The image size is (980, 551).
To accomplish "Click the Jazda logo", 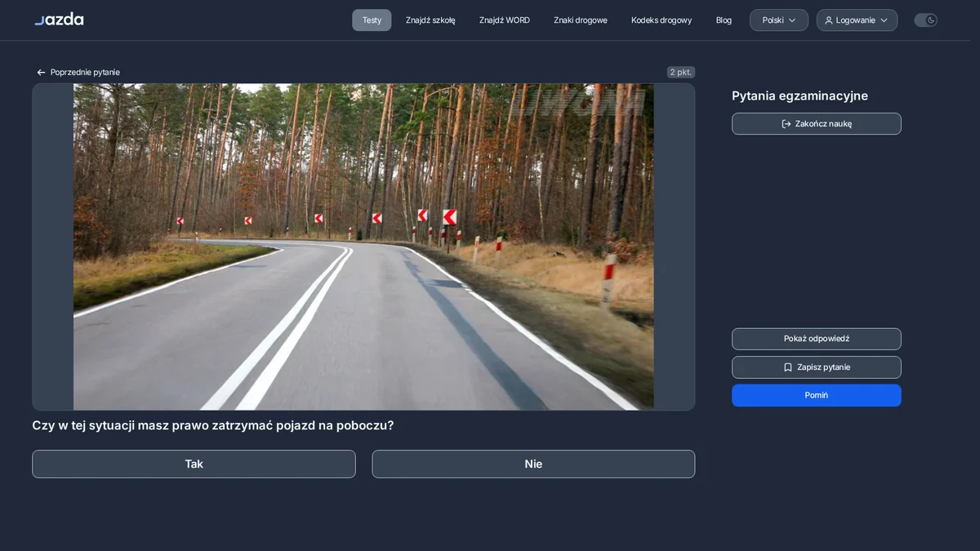I will tap(59, 20).
